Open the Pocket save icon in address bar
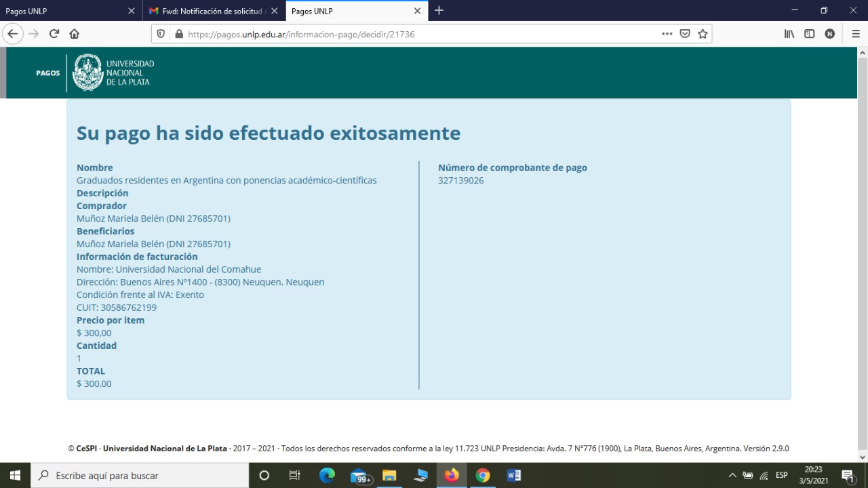The image size is (868, 488). (x=685, y=34)
